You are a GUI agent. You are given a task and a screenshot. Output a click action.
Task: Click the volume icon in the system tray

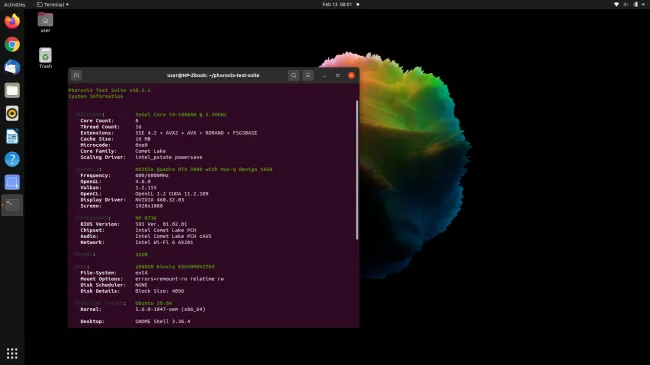click(626, 5)
